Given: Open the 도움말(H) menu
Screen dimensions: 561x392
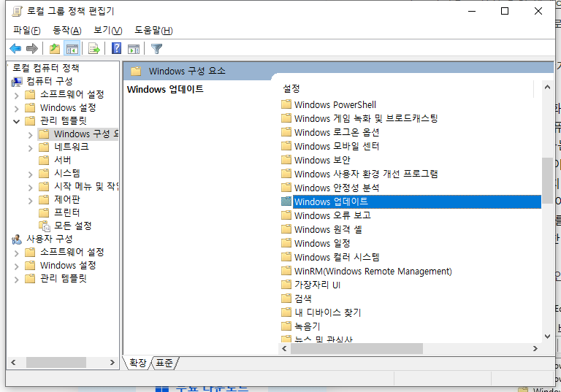Looking at the screenshot, I should (153, 31).
